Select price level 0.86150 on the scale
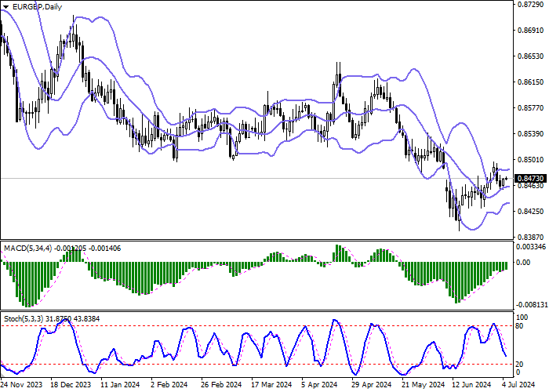This screenshot has width=549, height=392. (x=530, y=82)
